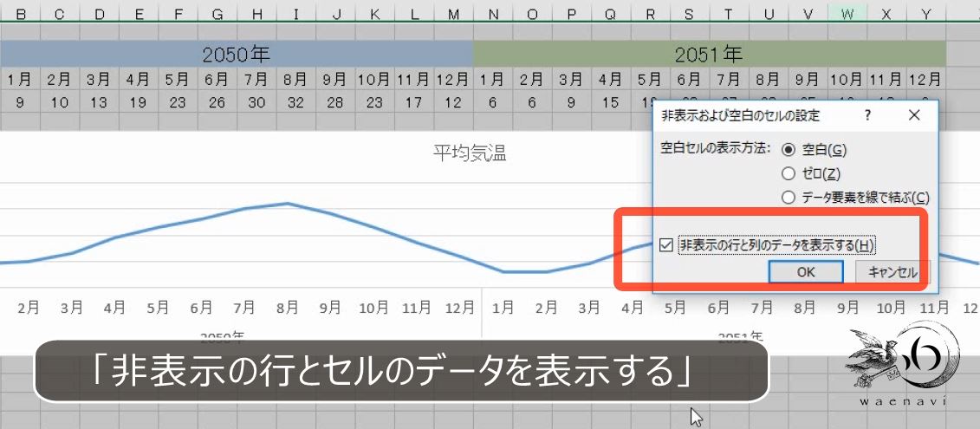Select column header D
The height and width of the screenshot is (429, 980).
(99, 15)
